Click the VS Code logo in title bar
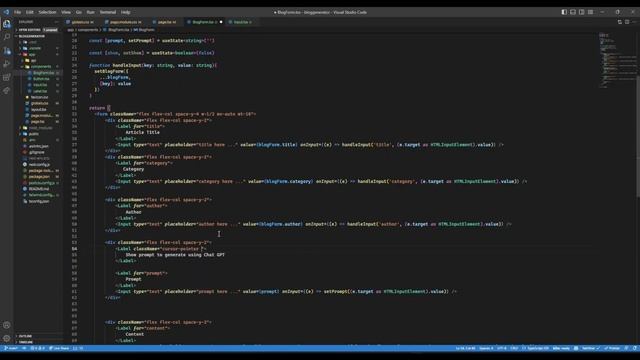The height and width of the screenshot is (360, 640). click(x=6, y=12)
